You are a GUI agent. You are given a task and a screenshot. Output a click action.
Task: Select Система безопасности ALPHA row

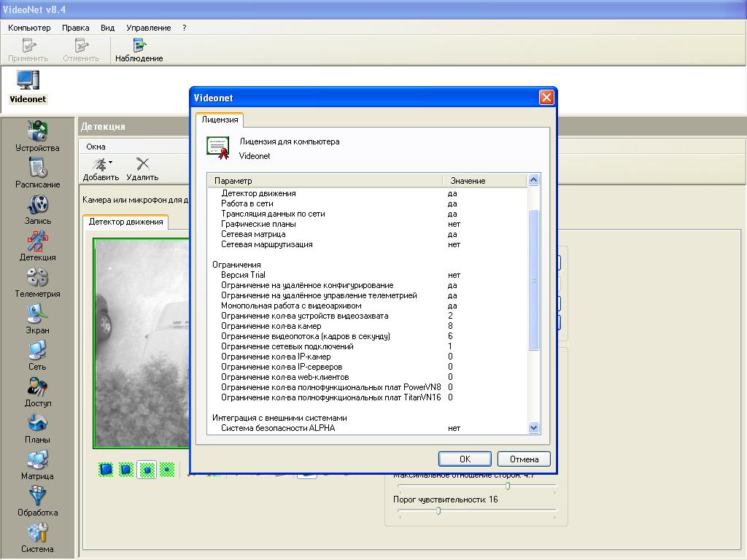click(x=368, y=428)
